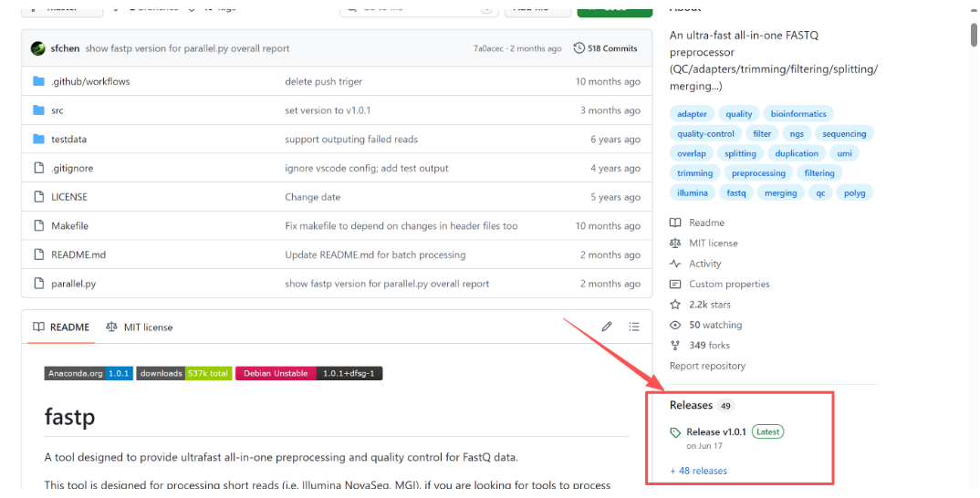Open the Makefile file
980x498 pixels.
pos(70,225)
